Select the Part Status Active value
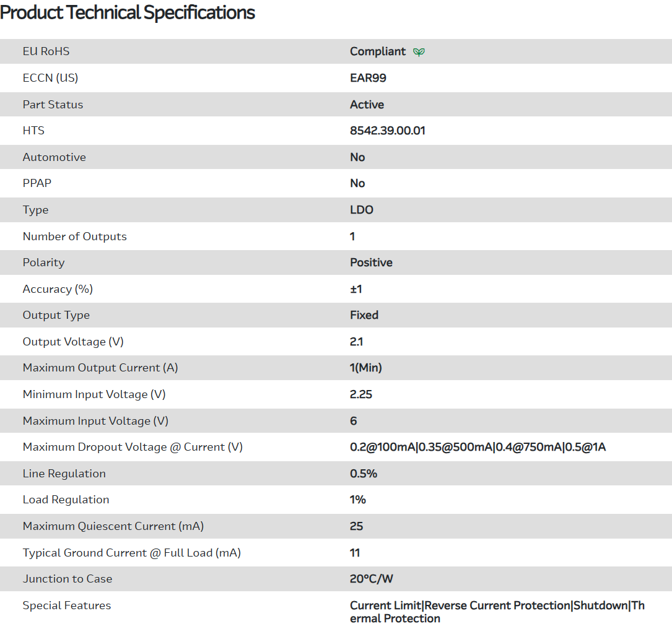Screen dimensions: 672x629 [367, 105]
